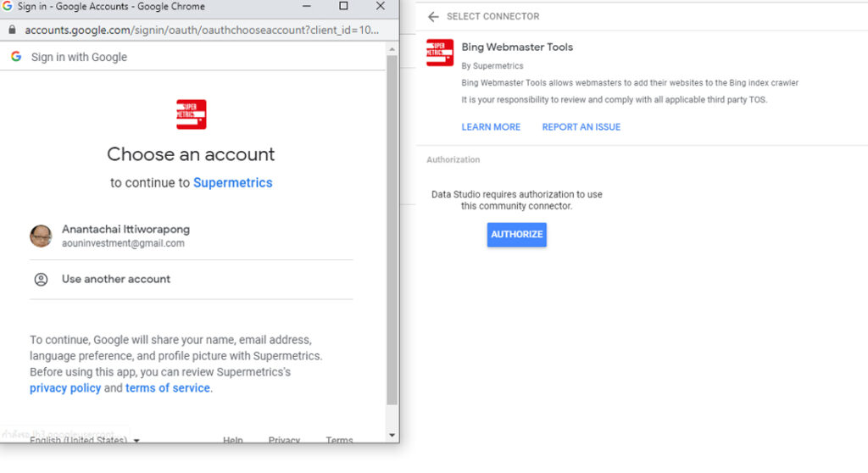
Task: Close the Google sign-in Chrome window
Action: (x=381, y=6)
